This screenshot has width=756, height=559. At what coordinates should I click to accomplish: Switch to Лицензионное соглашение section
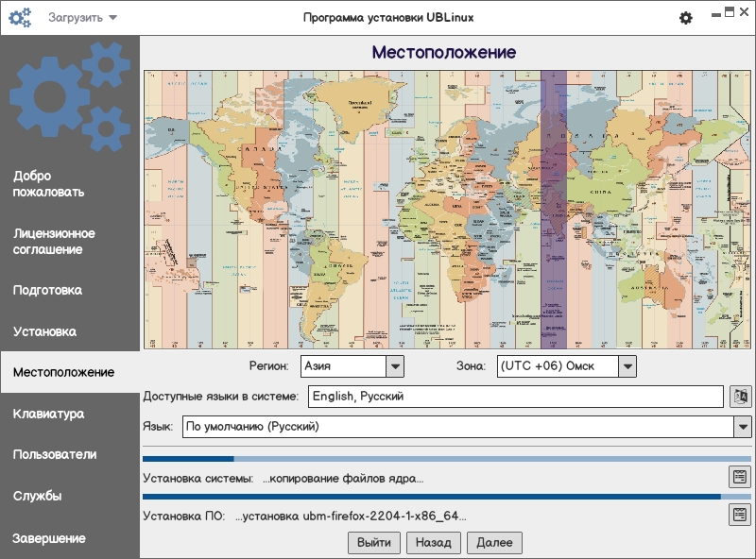pyautogui.click(x=54, y=242)
